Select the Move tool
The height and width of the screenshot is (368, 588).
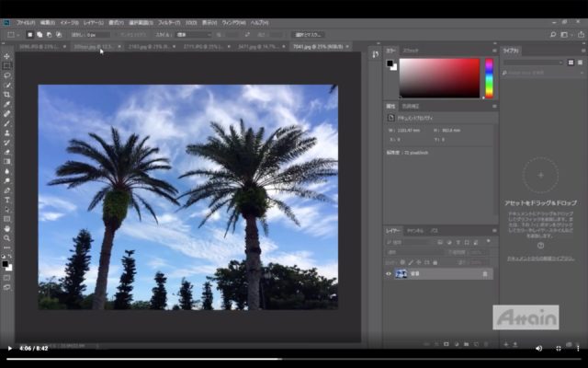coord(7,56)
